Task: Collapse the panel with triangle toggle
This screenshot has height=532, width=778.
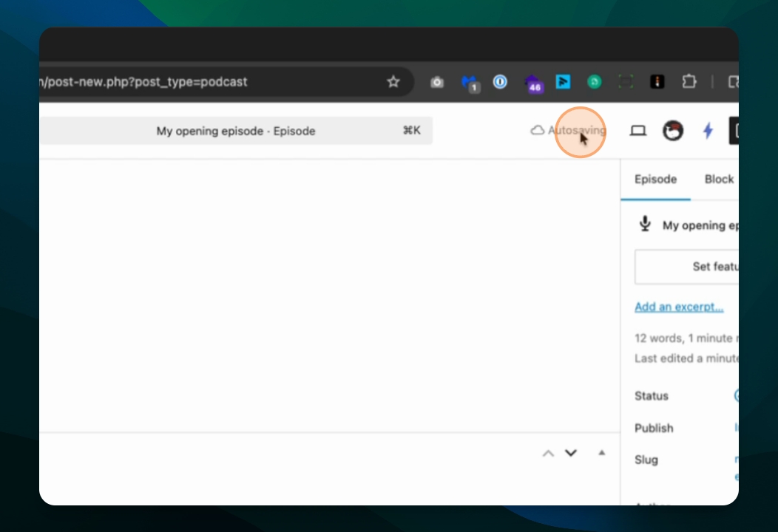Action: point(602,453)
